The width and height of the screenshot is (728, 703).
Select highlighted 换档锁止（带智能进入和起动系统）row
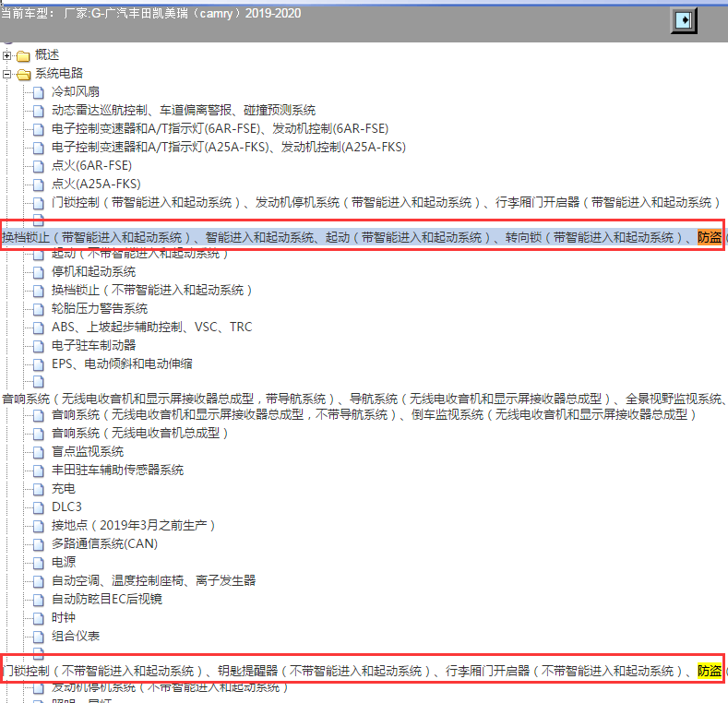(362, 237)
